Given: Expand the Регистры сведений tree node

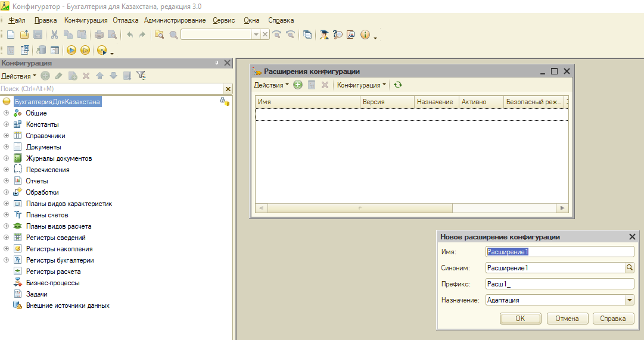Looking at the screenshot, I should (x=6, y=238).
